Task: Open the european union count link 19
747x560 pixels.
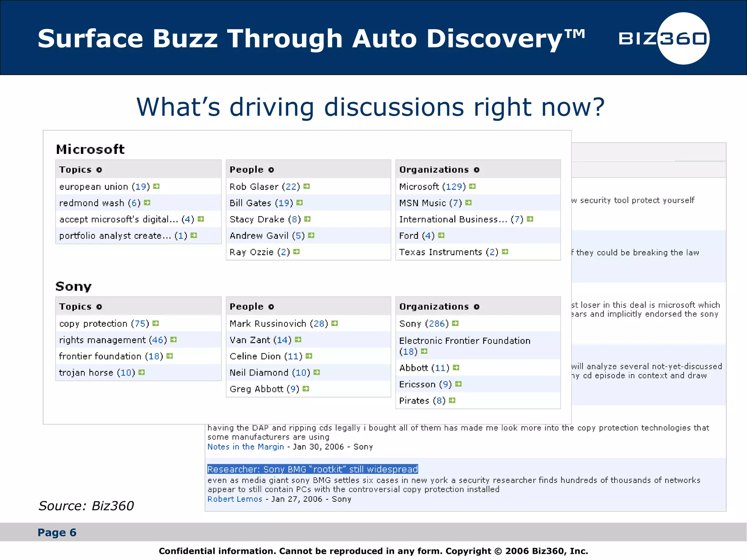Action: click(x=141, y=187)
